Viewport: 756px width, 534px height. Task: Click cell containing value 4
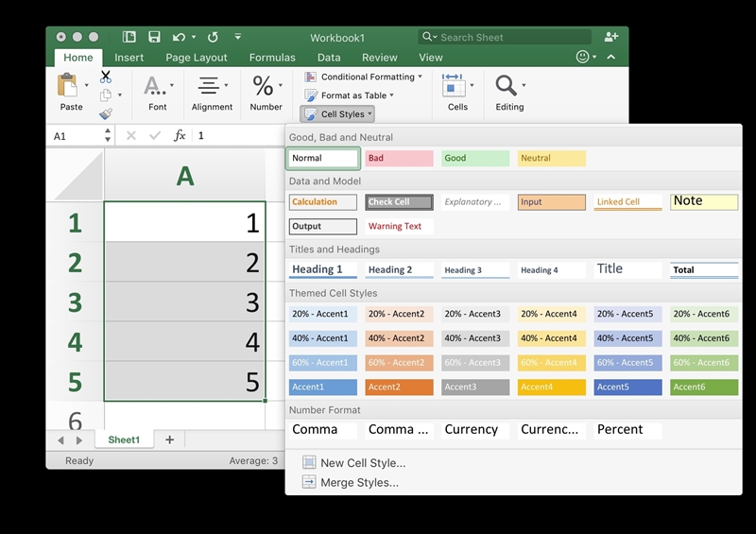click(x=184, y=341)
